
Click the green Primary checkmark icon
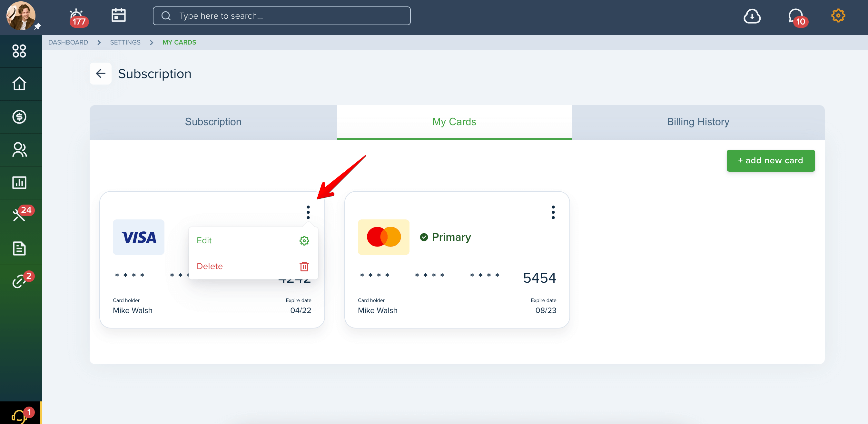424,237
